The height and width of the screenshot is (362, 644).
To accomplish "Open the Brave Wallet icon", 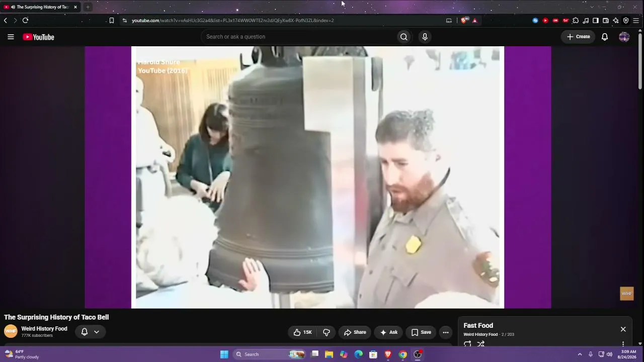I will [x=606, y=21].
